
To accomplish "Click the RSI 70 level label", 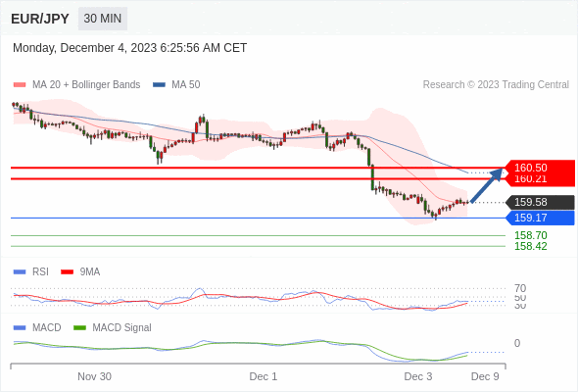I will click(520, 288).
